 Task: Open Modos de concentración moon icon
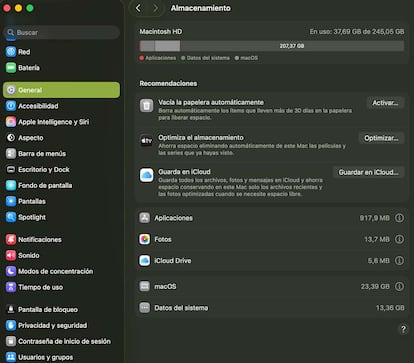[x=11, y=271]
